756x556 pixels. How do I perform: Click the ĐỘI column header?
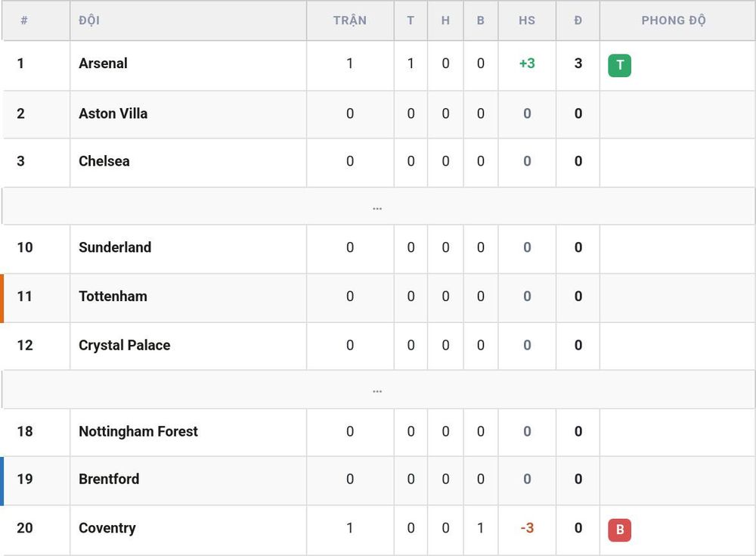[89, 20]
